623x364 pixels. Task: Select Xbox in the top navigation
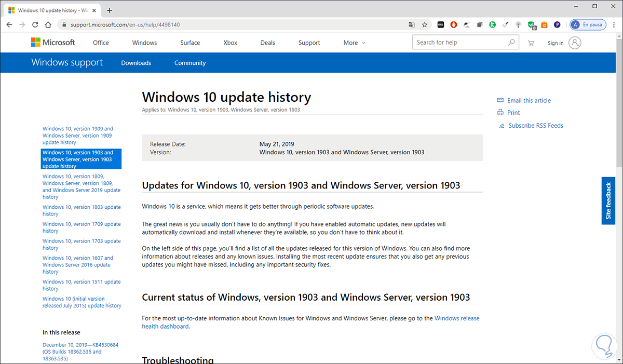pyautogui.click(x=230, y=43)
